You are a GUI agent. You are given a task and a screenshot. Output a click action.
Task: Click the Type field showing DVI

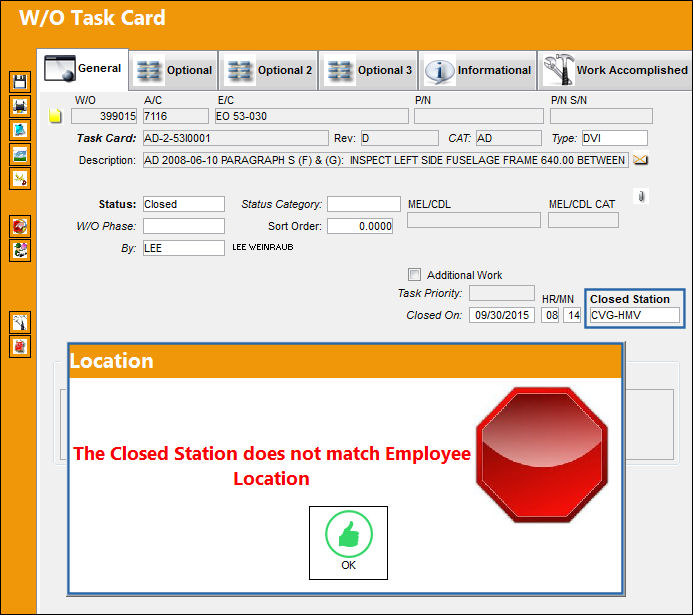(614, 138)
